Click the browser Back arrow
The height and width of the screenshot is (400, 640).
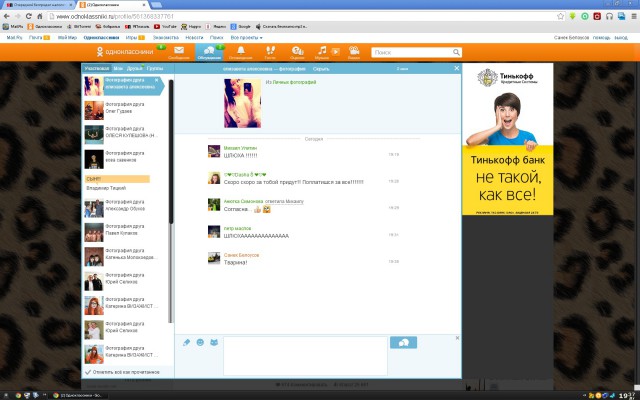point(7,16)
